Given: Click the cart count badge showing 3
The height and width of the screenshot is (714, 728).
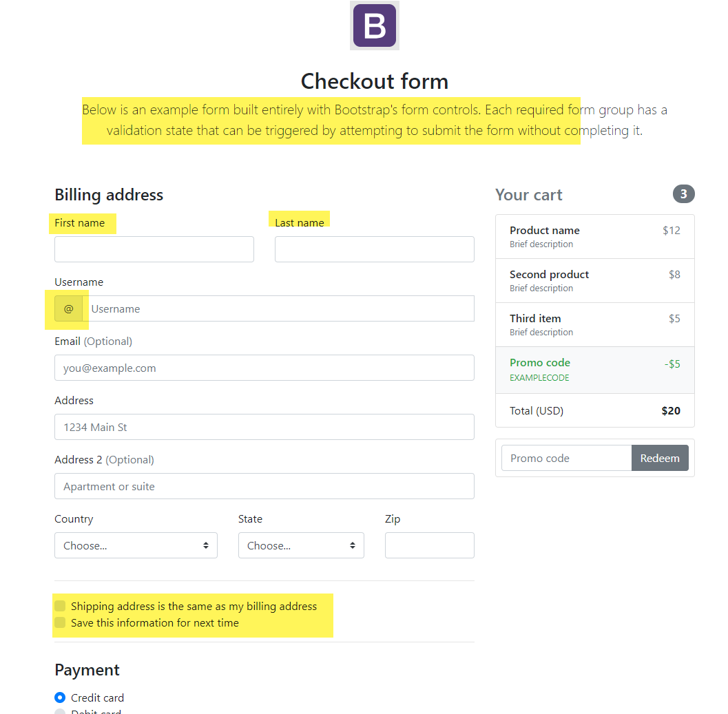Looking at the screenshot, I should pos(683,194).
